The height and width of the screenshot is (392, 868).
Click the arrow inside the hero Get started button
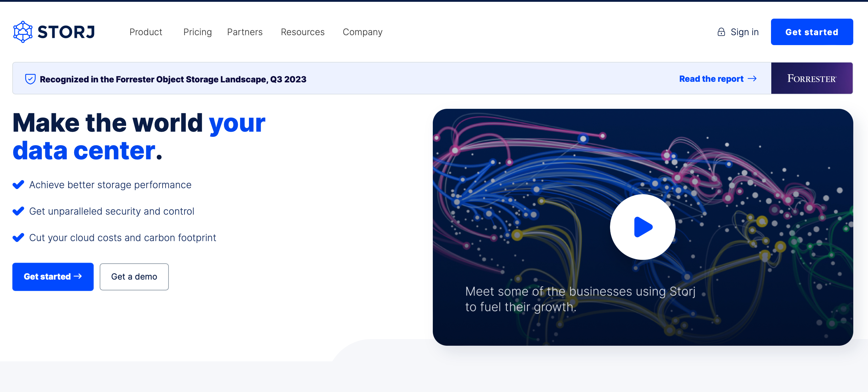78,277
